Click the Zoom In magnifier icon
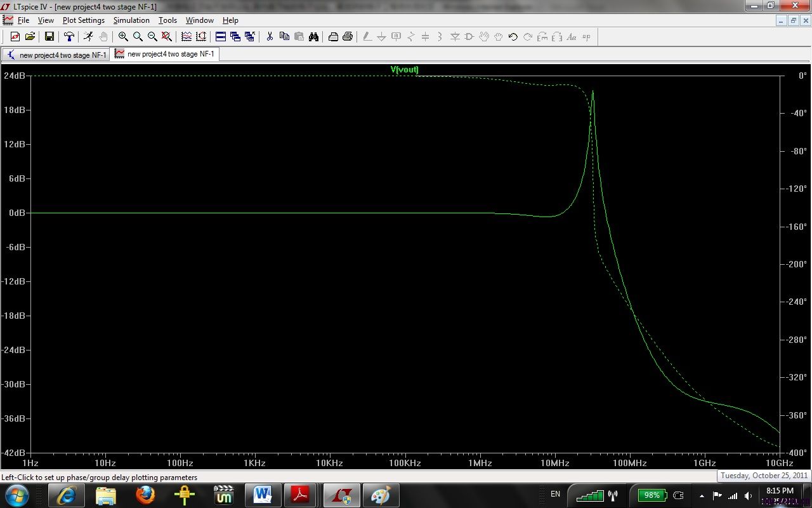Image resolution: width=812 pixels, height=508 pixels. pyautogui.click(x=123, y=37)
